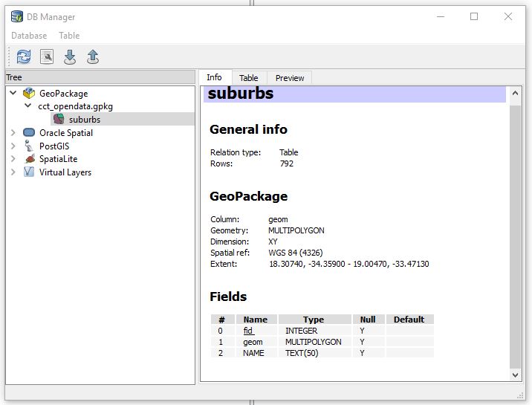The height and width of the screenshot is (405, 532).
Task: Click the 'General info' heading
Action: pyautogui.click(x=248, y=129)
